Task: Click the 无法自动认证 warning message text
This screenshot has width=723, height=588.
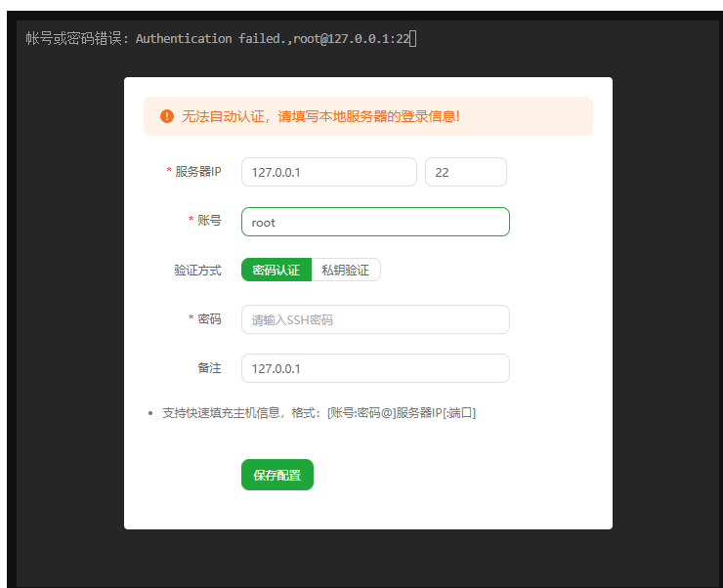Action: tap(320, 116)
